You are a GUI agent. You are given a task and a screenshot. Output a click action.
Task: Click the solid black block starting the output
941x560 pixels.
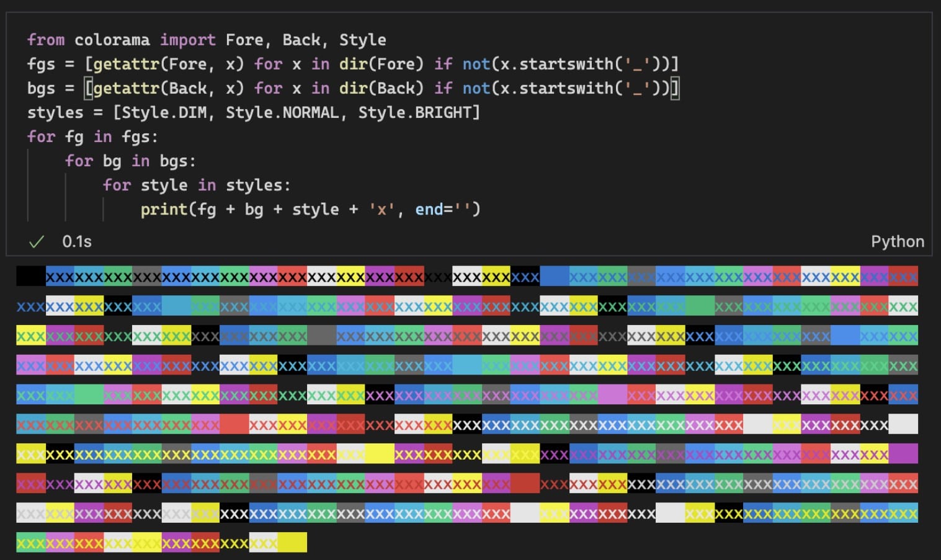(x=30, y=277)
